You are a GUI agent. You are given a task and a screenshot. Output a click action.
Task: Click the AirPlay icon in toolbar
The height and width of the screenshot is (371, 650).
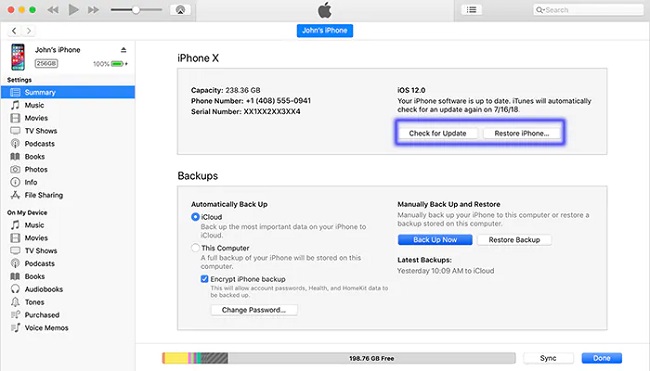(x=180, y=10)
